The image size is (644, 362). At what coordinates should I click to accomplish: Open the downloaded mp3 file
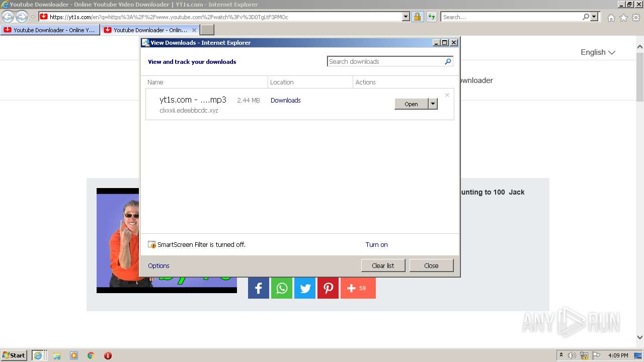click(x=411, y=104)
